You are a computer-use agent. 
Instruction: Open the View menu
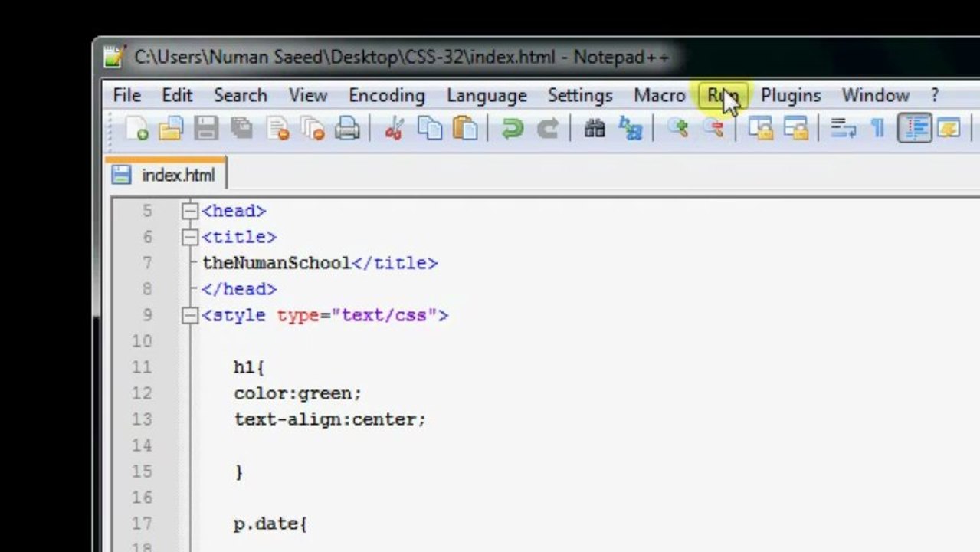coord(308,95)
